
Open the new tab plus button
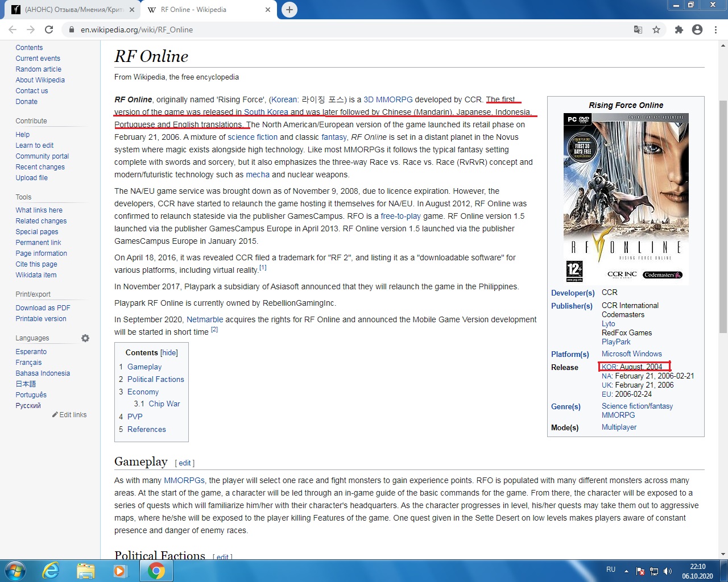click(x=289, y=10)
